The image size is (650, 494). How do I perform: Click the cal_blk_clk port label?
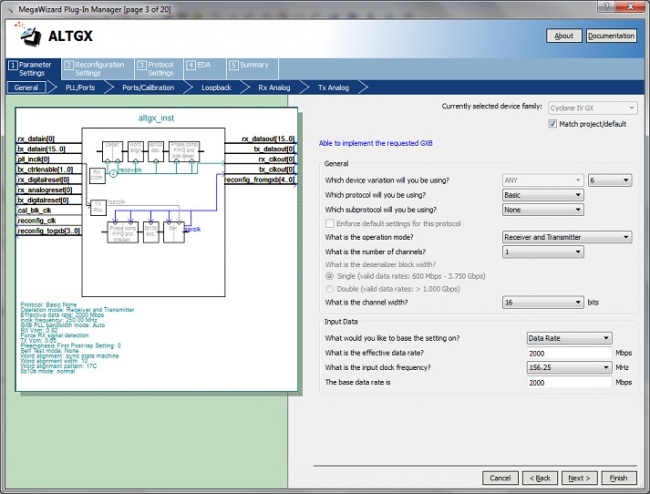click(34, 210)
